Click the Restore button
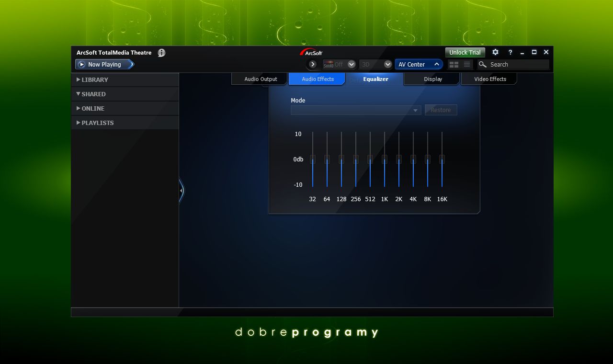Image resolution: width=613 pixels, height=364 pixels. (x=441, y=110)
